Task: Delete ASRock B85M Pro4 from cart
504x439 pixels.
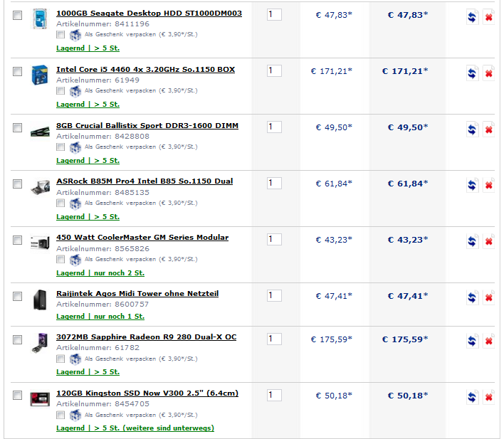Action: [x=488, y=186]
